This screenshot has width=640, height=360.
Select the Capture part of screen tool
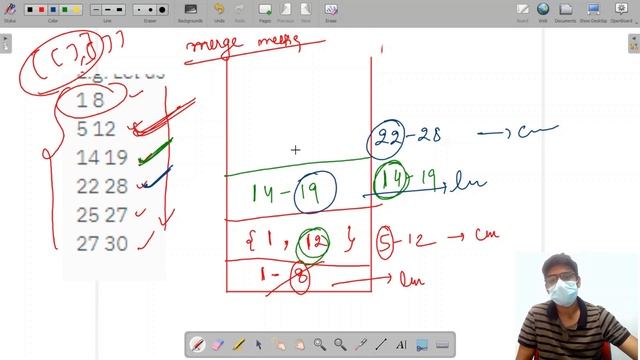pos(422,345)
